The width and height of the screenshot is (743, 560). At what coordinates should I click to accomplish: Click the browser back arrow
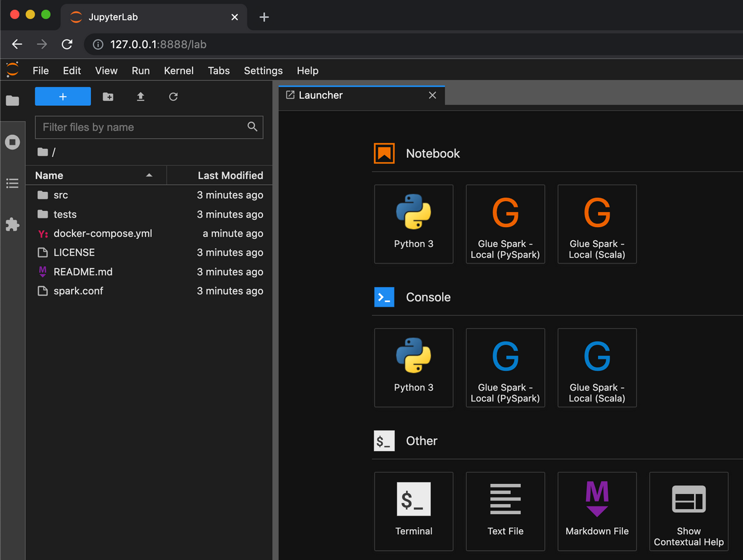pyautogui.click(x=17, y=44)
